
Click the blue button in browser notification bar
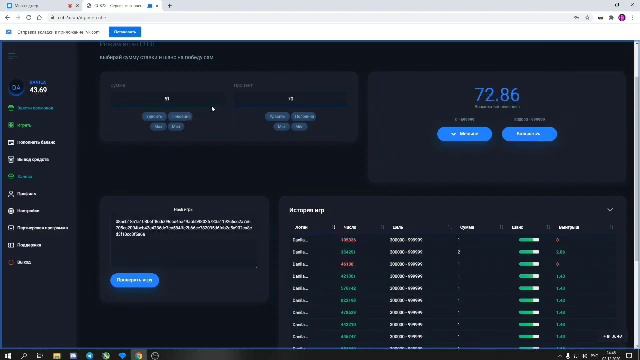[x=125, y=32]
